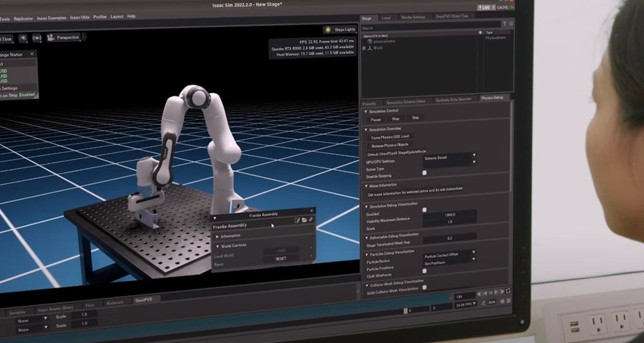The width and height of the screenshot is (644, 343).
Task: Switch to the Physics Debug tab
Action: 492,98
